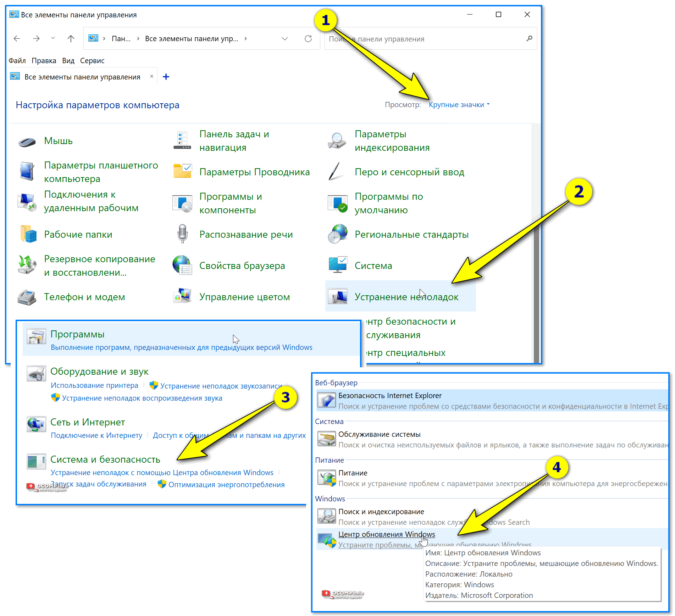Open Программы по умолчанию icon
The image size is (675, 616).
tap(338, 203)
